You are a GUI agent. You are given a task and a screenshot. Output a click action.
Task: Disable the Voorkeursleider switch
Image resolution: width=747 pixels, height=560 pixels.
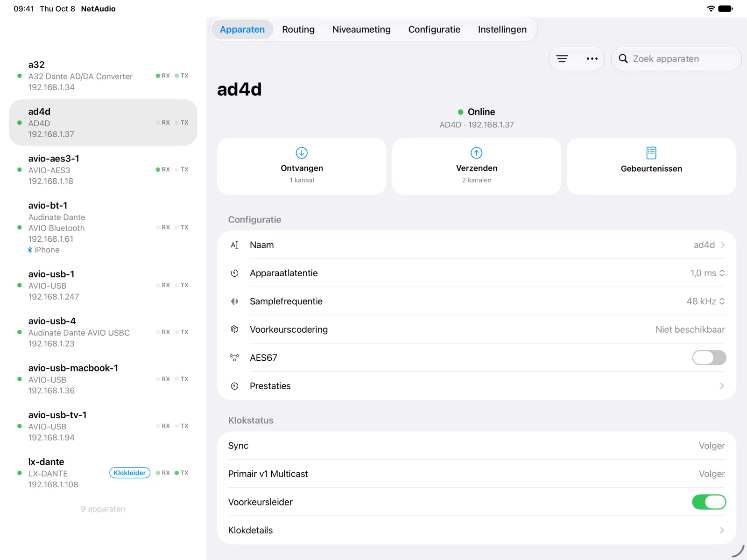[x=709, y=502]
